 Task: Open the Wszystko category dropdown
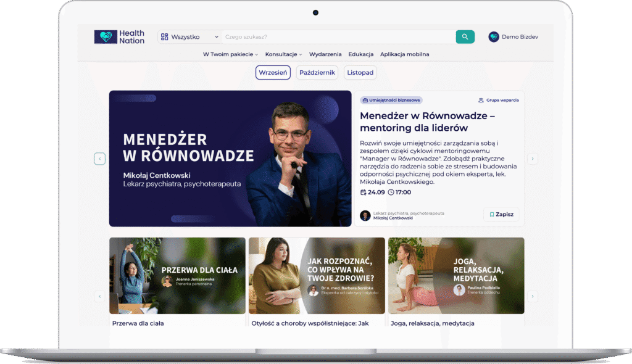tap(189, 37)
